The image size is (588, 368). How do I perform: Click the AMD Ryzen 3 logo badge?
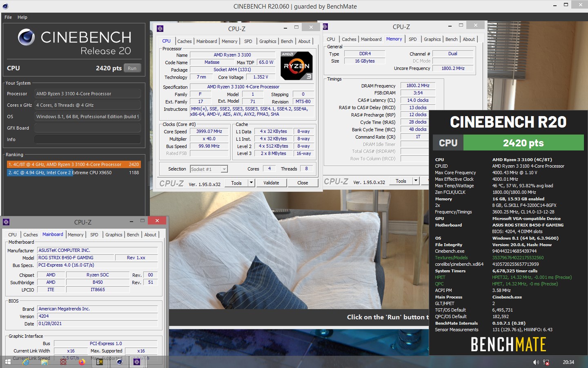297,65
